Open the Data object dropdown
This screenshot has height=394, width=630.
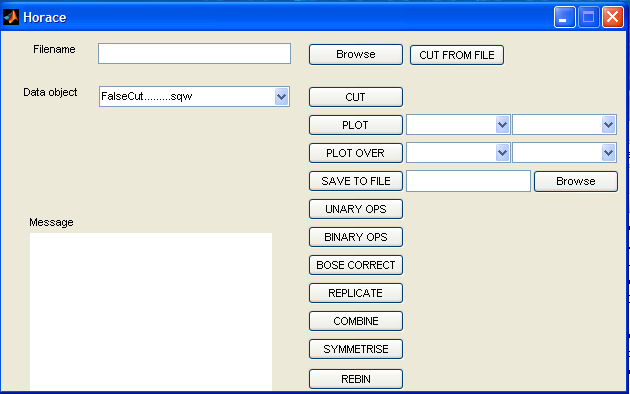(194, 96)
